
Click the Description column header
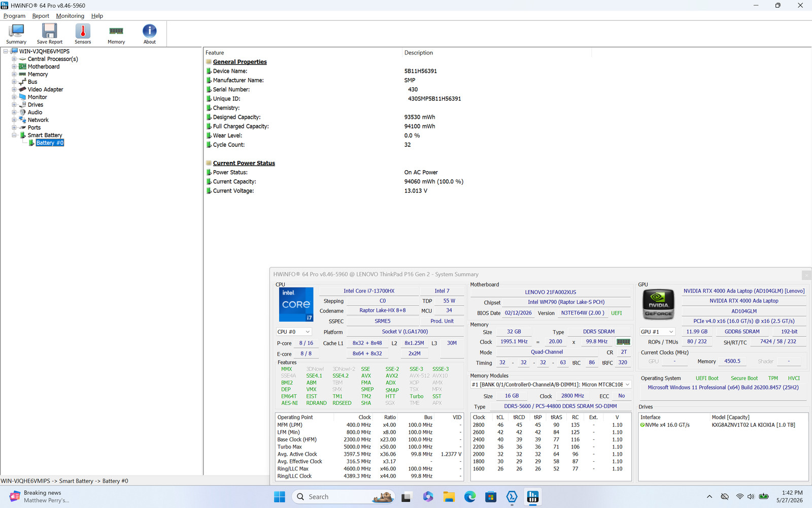tap(497, 53)
